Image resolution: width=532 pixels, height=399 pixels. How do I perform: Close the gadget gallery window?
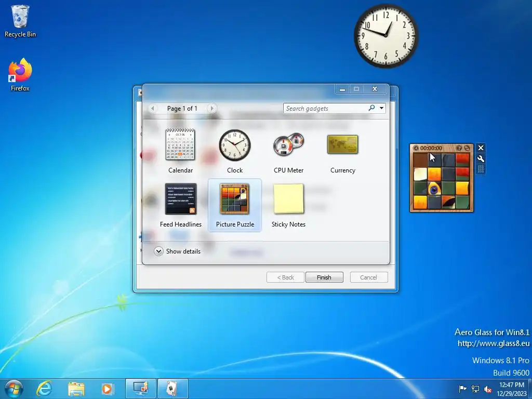[375, 89]
